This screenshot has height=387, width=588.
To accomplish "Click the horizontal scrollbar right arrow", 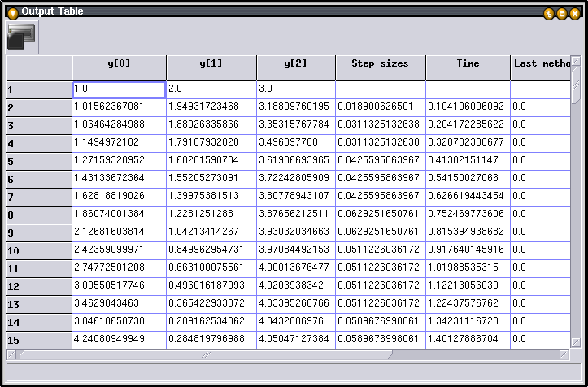I will [564, 354].
